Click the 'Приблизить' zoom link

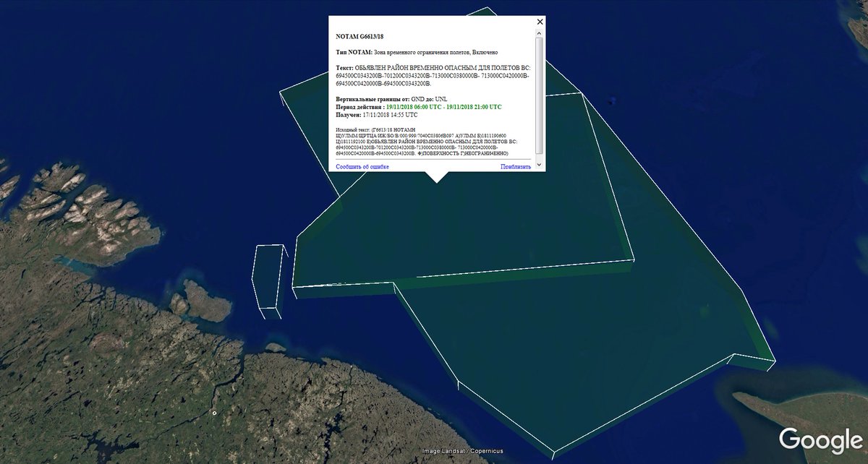[x=516, y=166]
